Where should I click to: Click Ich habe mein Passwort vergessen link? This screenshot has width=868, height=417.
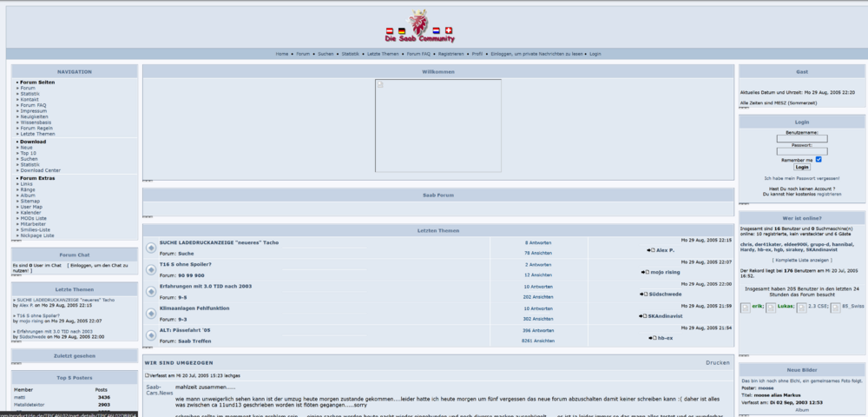coord(801,178)
